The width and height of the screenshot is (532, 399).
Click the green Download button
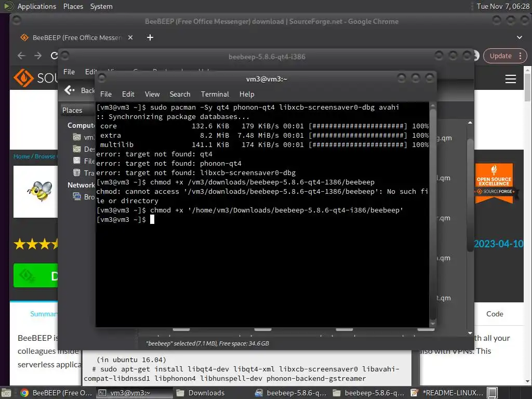pos(36,275)
